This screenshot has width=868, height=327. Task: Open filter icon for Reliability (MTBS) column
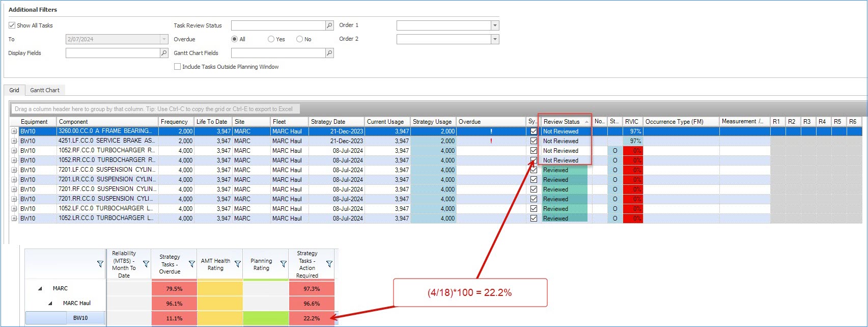click(x=146, y=264)
